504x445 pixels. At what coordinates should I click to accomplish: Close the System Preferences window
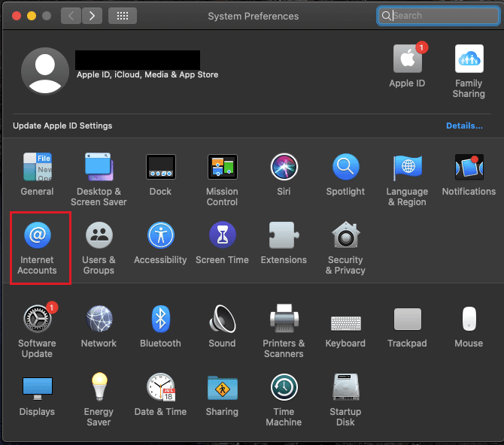pyautogui.click(x=17, y=16)
